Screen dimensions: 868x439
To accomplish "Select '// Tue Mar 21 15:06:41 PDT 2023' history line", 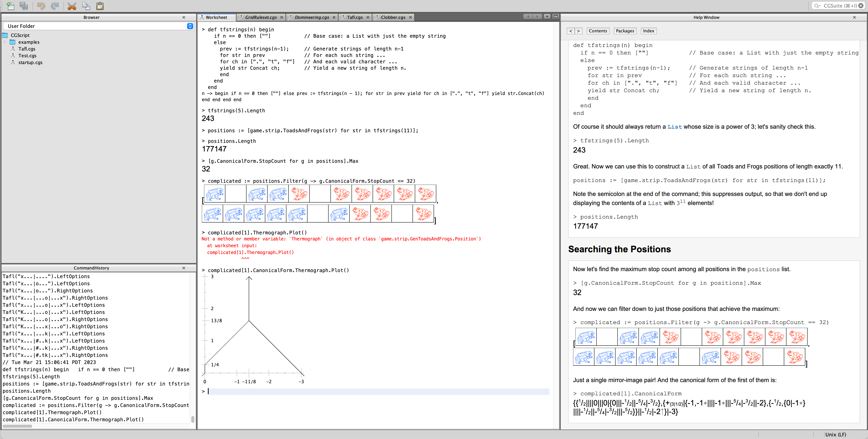I will [x=49, y=363].
